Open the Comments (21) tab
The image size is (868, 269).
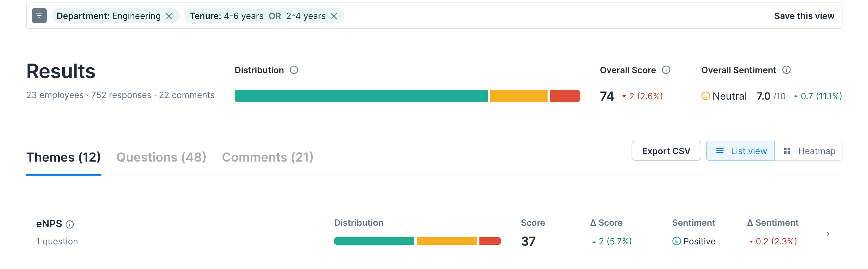pos(268,157)
